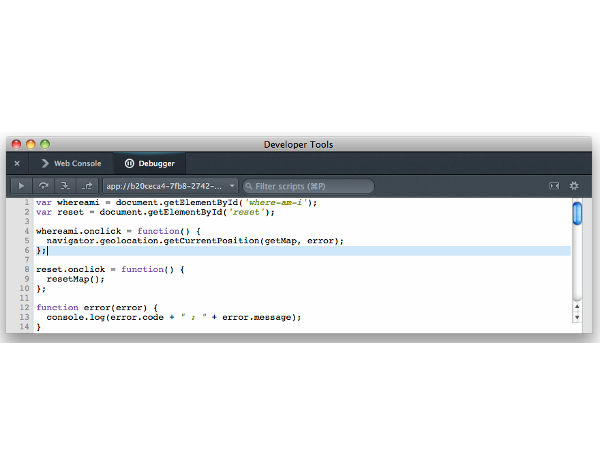
Task: Set breakpoint on line 5 gutter
Action: (25, 240)
